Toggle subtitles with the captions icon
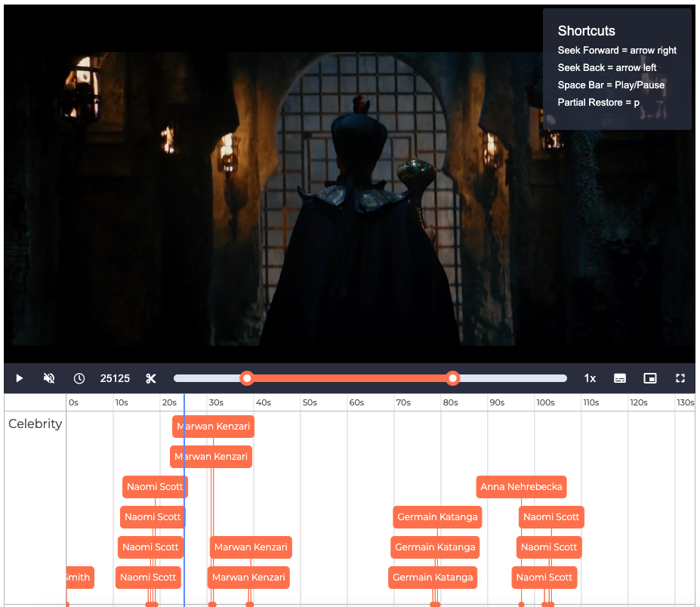 [x=620, y=378]
